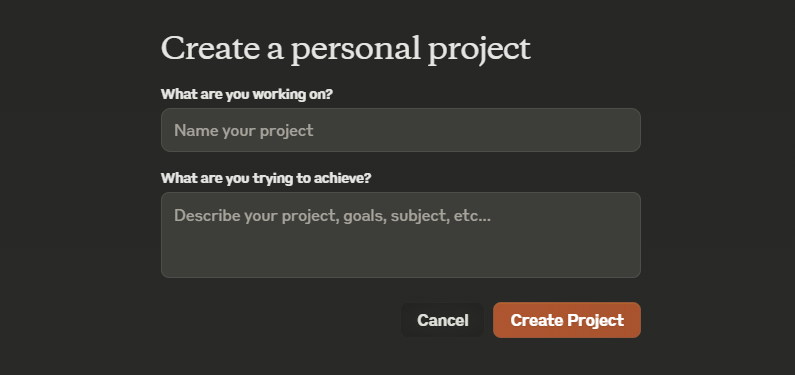Click the orange Create Project button

click(567, 320)
